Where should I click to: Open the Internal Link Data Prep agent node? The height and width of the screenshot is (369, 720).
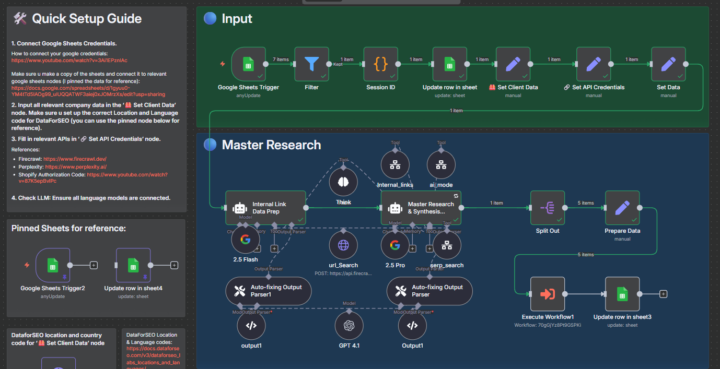coord(265,208)
